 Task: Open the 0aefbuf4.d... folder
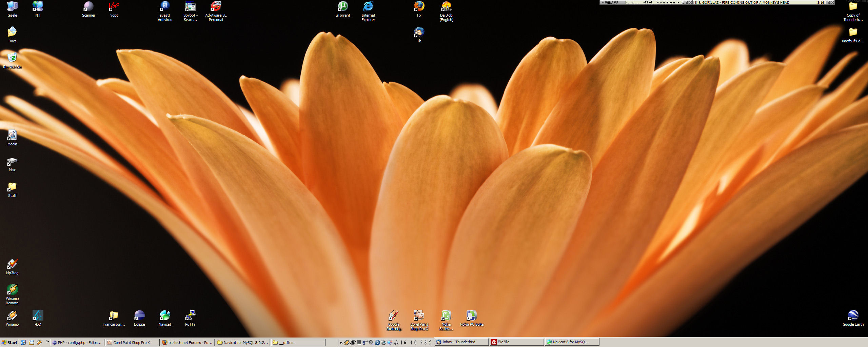point(853,35)
